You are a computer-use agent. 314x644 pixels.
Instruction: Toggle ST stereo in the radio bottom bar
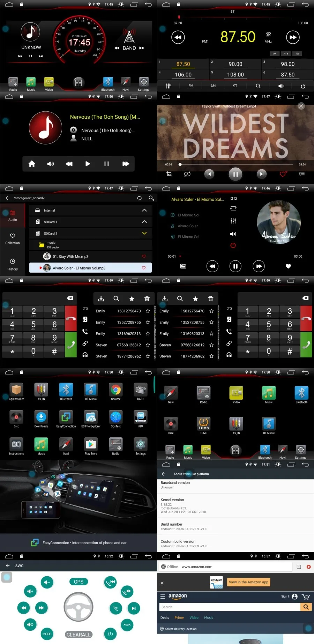tap(235, 86)
